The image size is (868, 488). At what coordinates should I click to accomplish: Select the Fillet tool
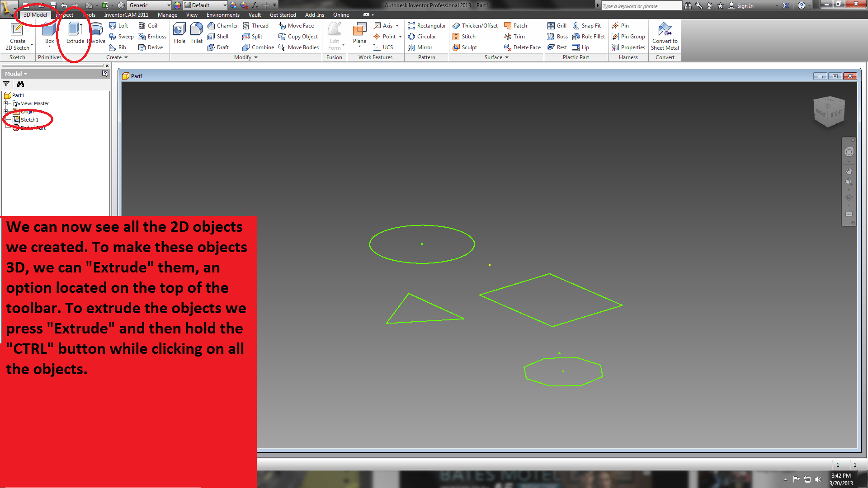(x=196, y=34)
